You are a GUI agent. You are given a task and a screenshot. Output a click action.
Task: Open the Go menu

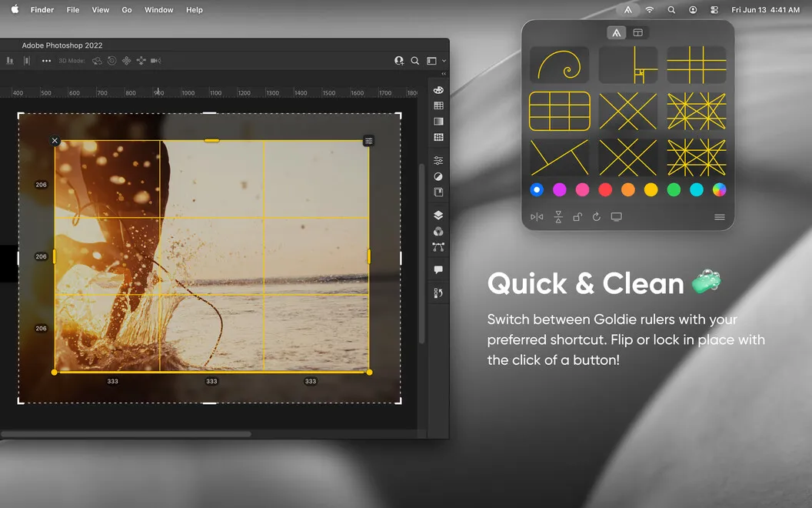(127, 10)
